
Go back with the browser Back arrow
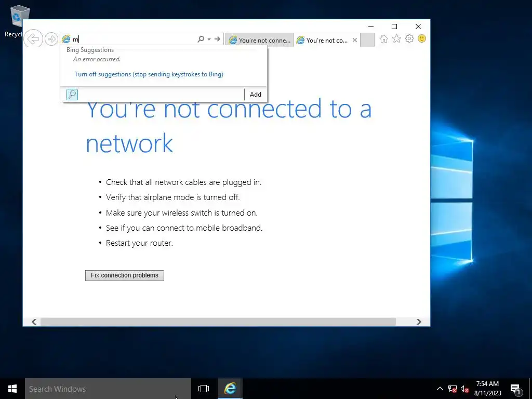(33, 39)
